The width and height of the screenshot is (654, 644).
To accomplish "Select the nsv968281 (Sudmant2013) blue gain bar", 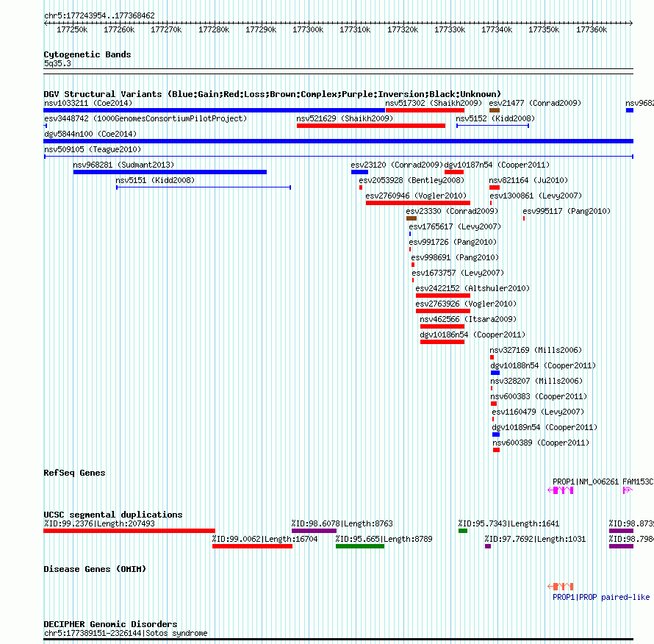I will click(170, 172).
